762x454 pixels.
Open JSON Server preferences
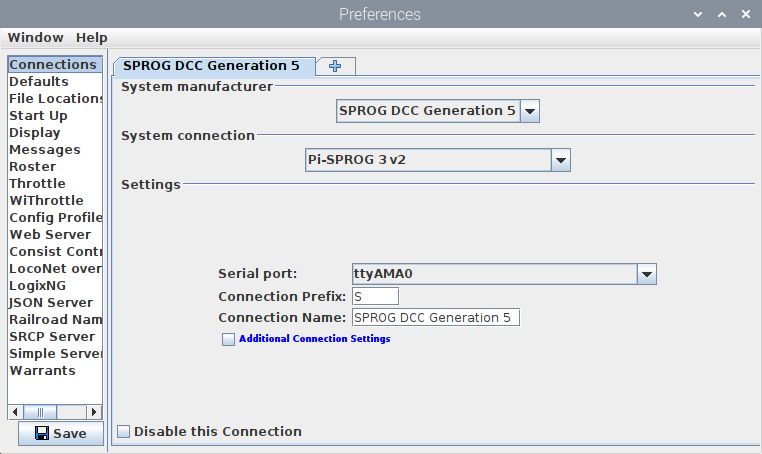click(55, 303)
